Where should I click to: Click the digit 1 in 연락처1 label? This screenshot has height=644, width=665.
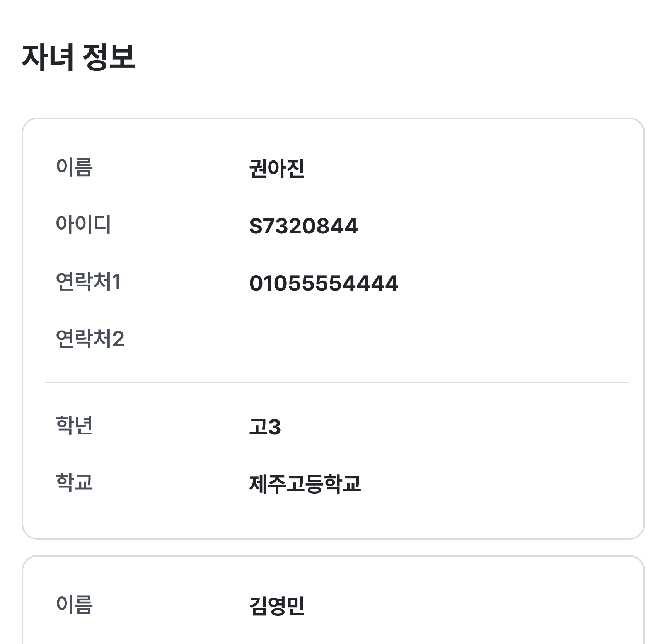tap(116, 282)
